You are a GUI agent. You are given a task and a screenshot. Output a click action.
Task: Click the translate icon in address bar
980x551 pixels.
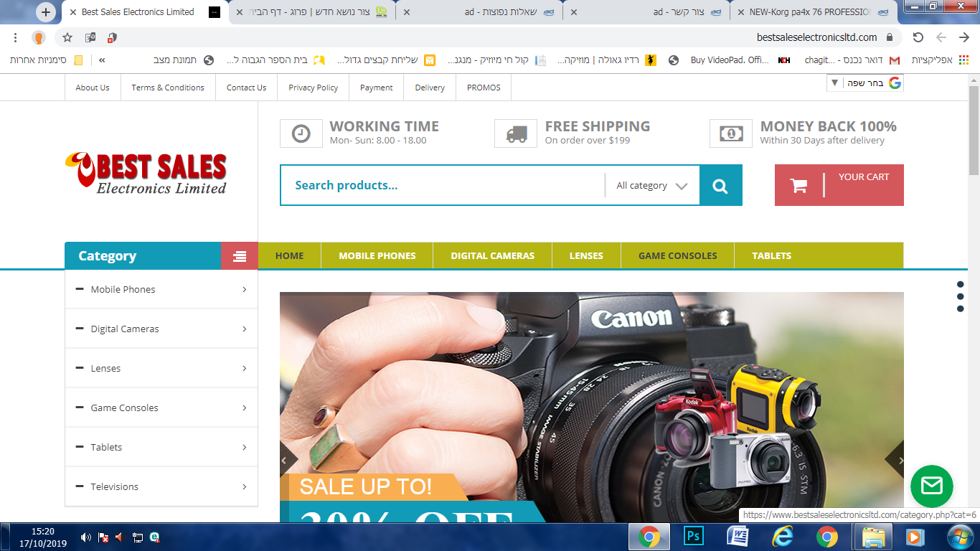tap(90, 37)
